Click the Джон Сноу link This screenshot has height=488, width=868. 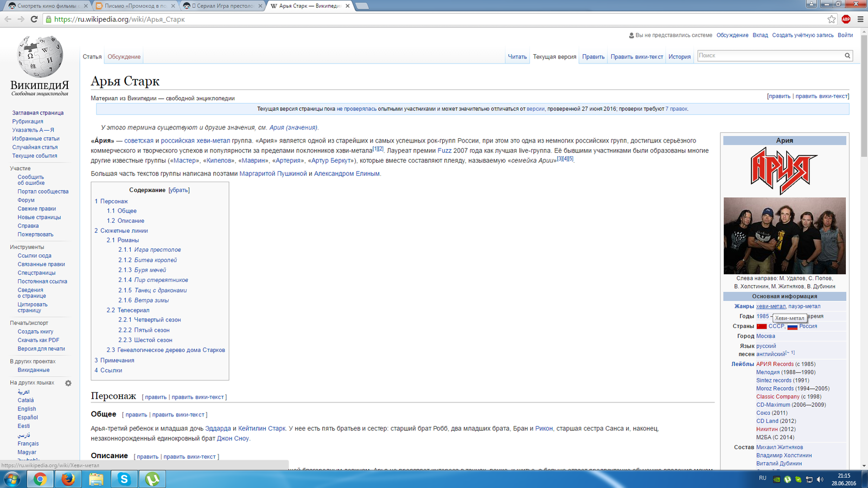coord(233,438)
